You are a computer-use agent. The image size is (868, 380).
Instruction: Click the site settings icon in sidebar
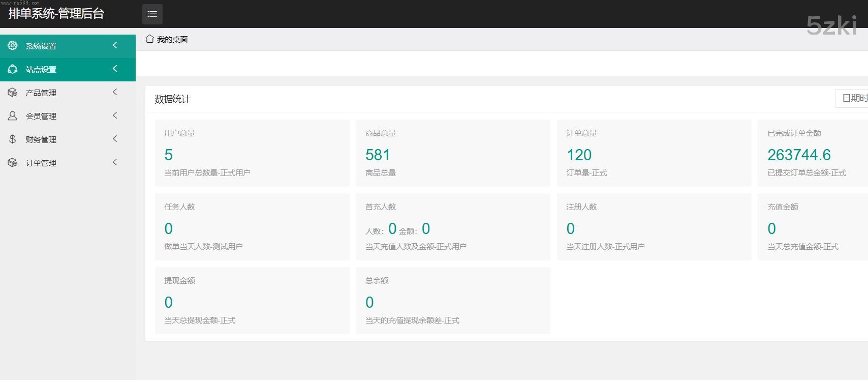click(x=13, y=69)
